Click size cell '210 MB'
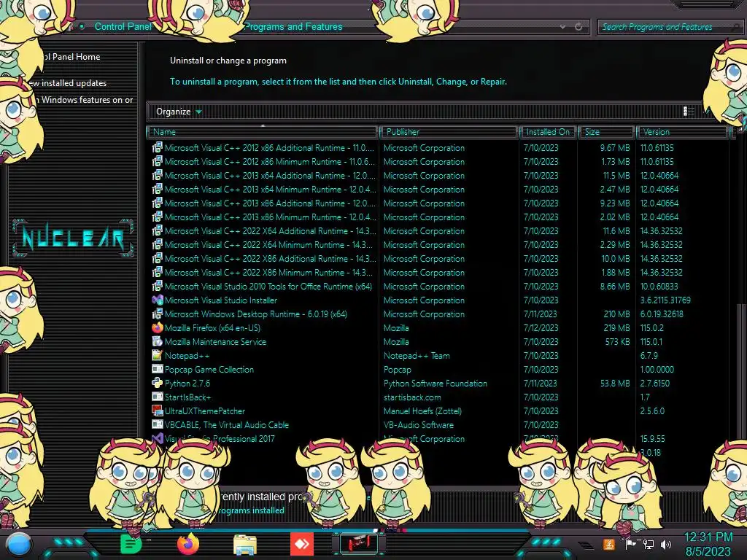Image resolution: width=747 pixels, height=560 pixels. (616, 314)
